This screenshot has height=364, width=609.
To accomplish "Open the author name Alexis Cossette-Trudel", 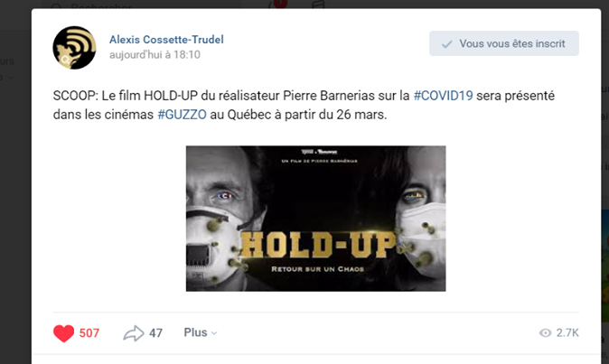I will click(166, 40).
